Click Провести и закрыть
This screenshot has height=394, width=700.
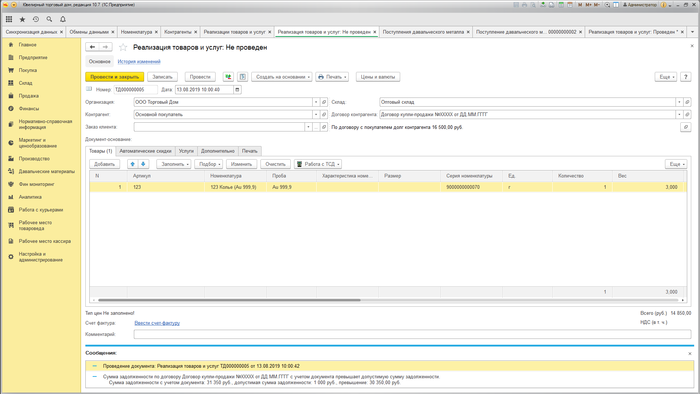(x=115, y=77)
